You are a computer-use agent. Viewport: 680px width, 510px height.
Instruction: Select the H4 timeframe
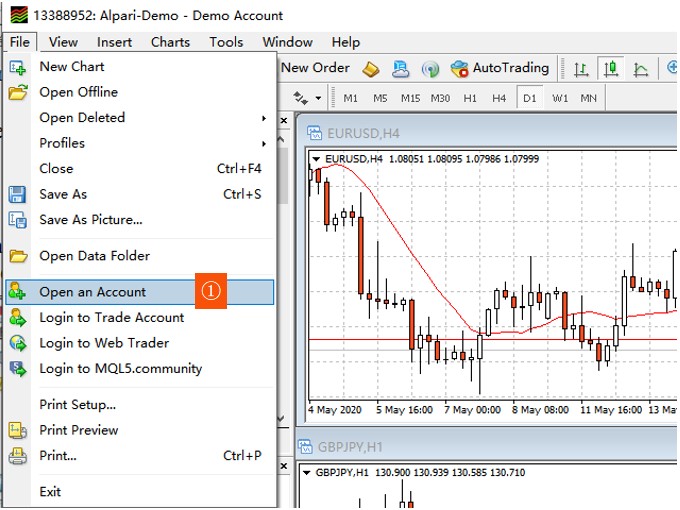[x=499, y=98]
